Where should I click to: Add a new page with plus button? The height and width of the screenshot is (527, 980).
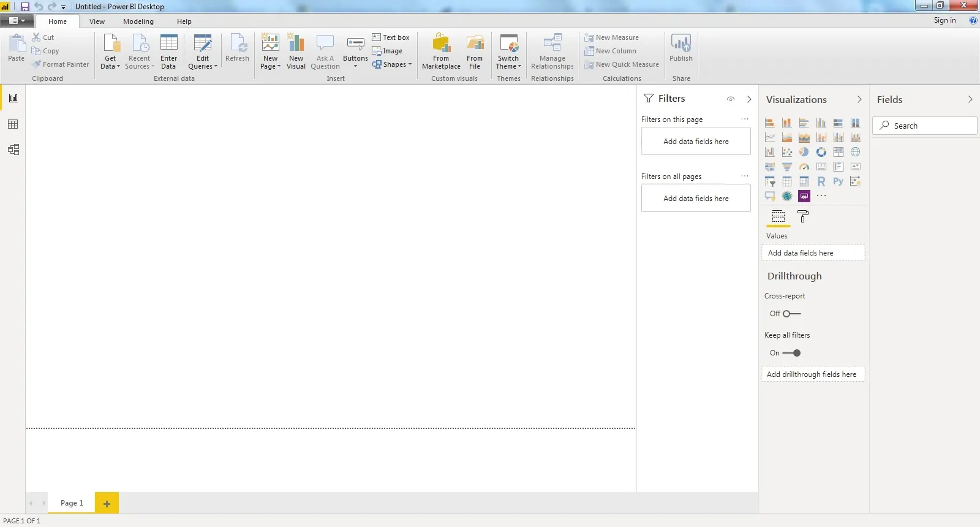coord(107,504)
